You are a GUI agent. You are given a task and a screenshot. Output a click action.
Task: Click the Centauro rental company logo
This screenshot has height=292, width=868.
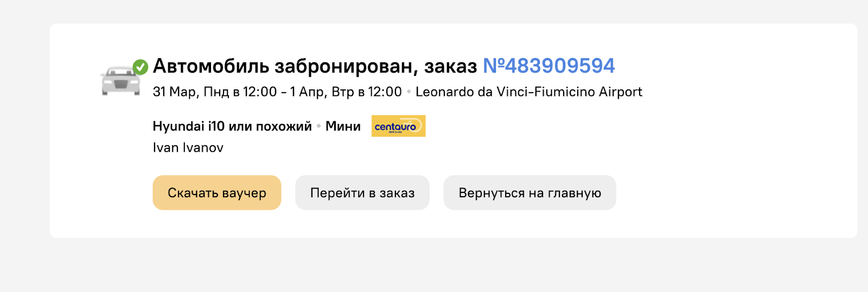coord(398,126)
